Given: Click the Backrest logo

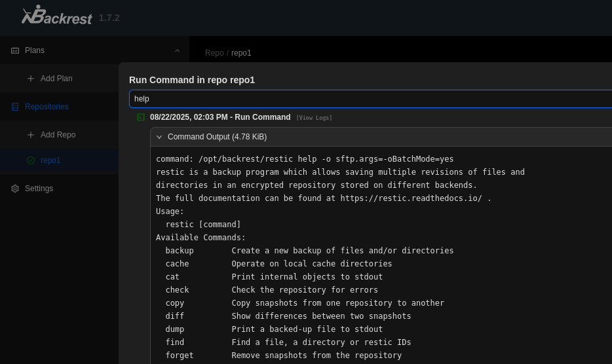Looking at the screenshot, I should point(57,15).
